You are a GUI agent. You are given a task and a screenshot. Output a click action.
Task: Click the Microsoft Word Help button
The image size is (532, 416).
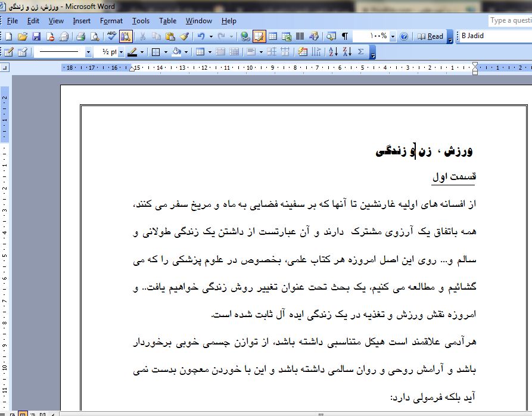tap(405, 36)
